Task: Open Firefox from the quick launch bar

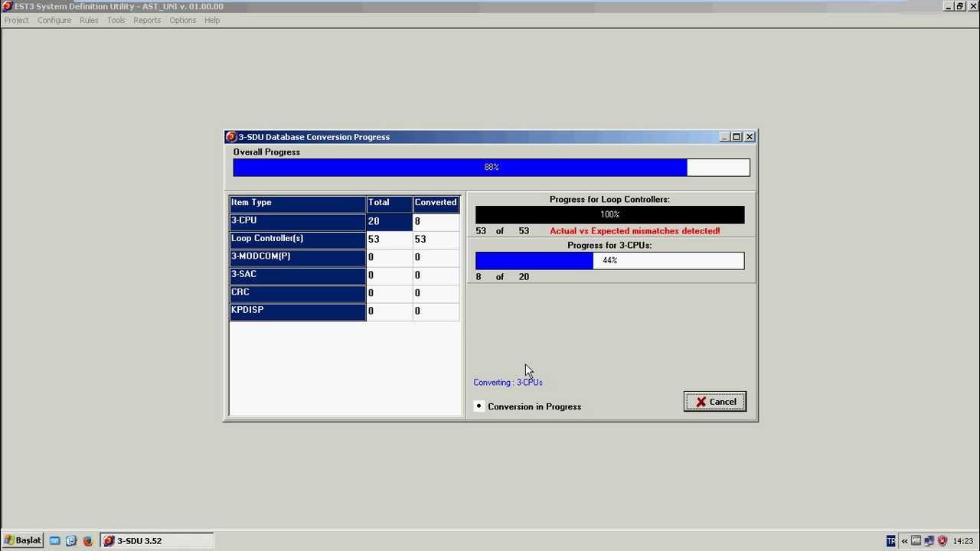Action: click(x=87, y=540)
